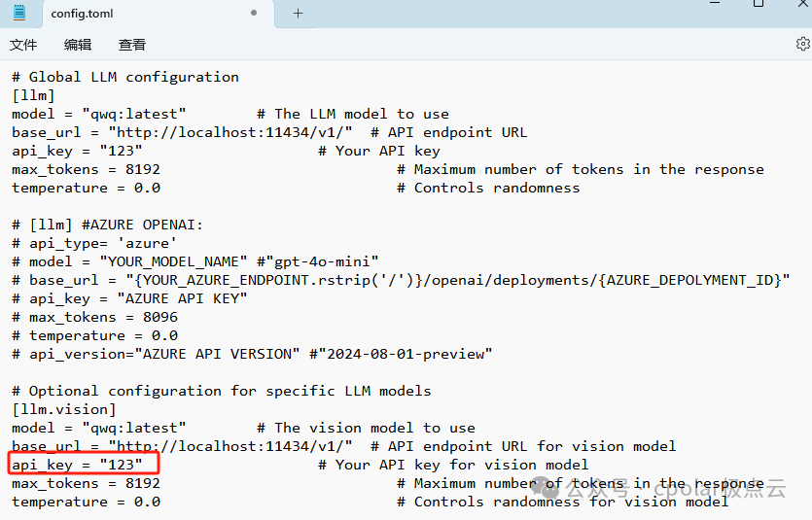Open the 查看 menu

click(x=132, y=45)
